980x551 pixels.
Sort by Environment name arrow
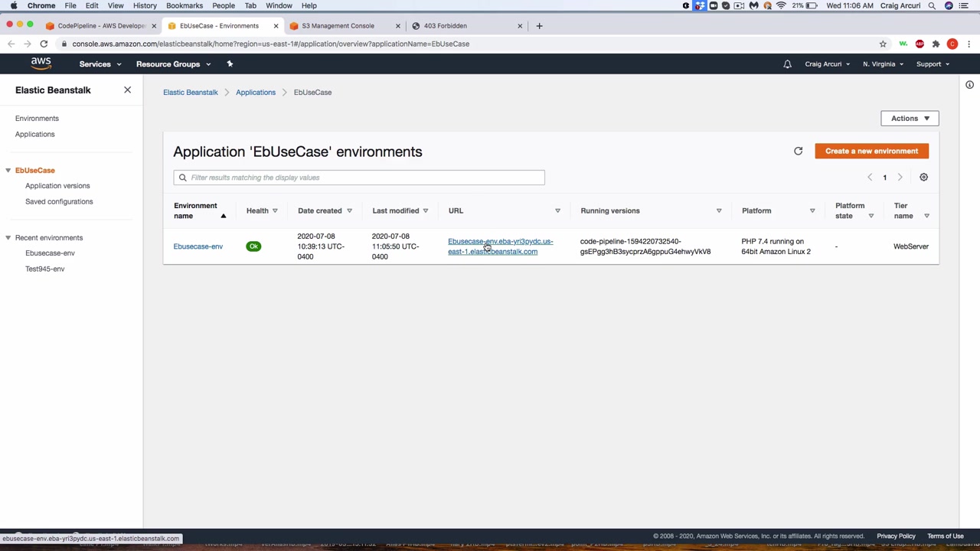(x=224, y=216)
